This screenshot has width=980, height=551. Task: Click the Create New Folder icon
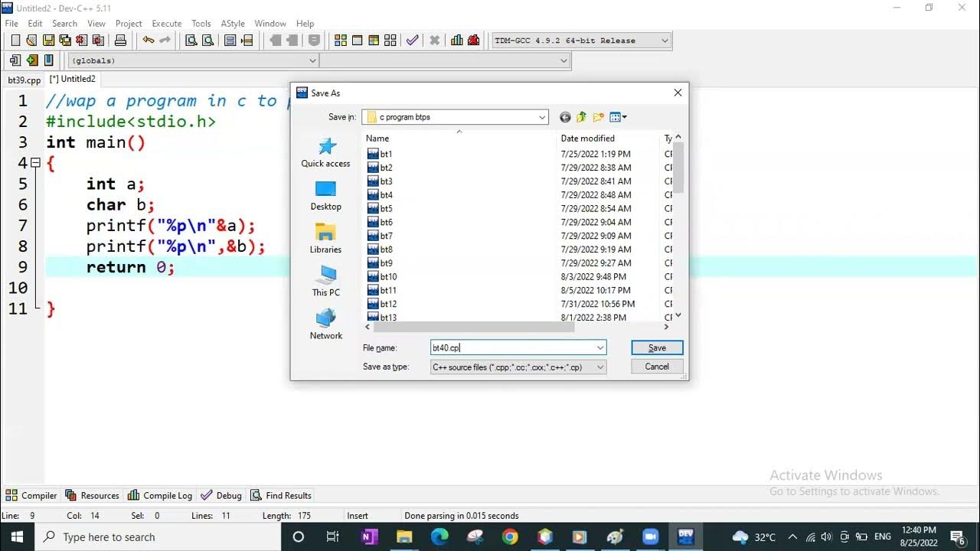coord(599,117)
